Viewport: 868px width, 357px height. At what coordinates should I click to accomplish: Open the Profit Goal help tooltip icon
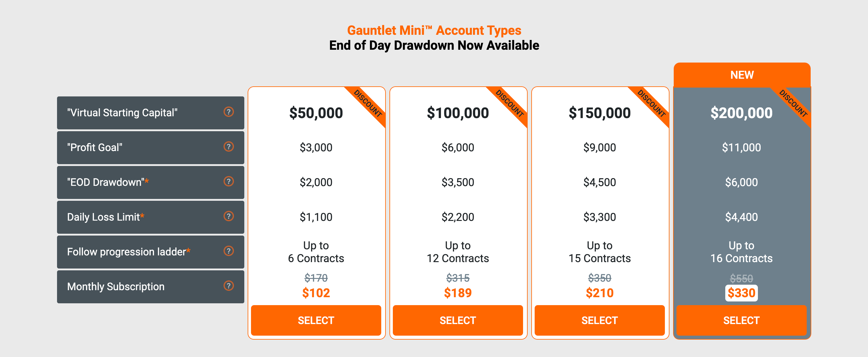pyautogui.click(x=228, y=146)
